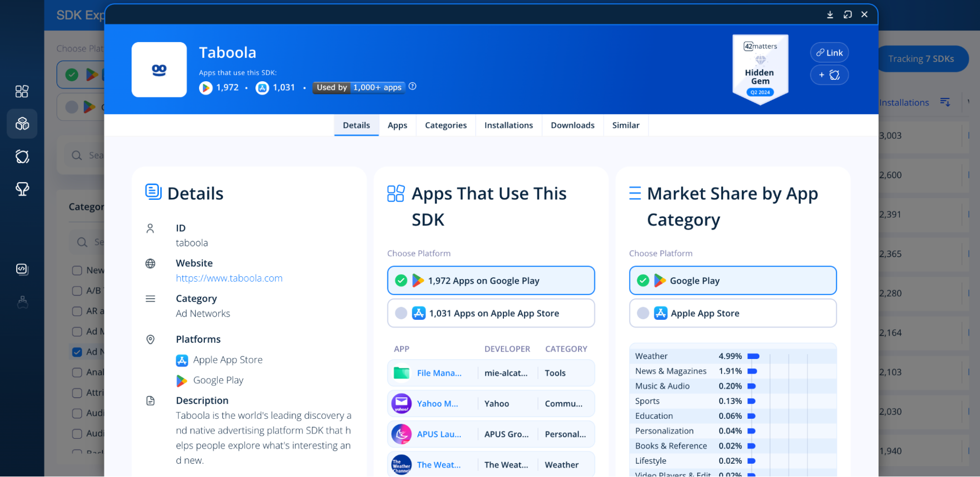The height and width of the screenshot is (477, 980).
Task: Toggle the Attri... checkbox in background category list
Action: tap(77, 393)
